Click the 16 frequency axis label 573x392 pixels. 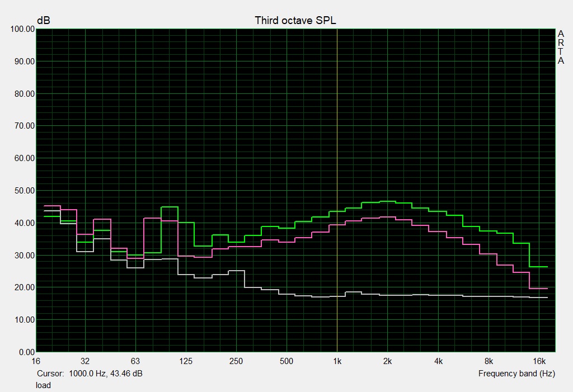36,361
